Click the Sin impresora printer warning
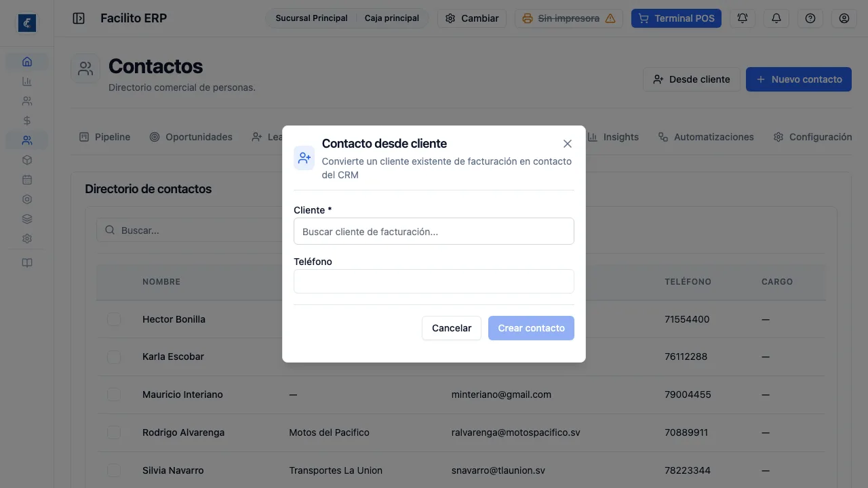The image size is (868, 488). tap(568, 18)
